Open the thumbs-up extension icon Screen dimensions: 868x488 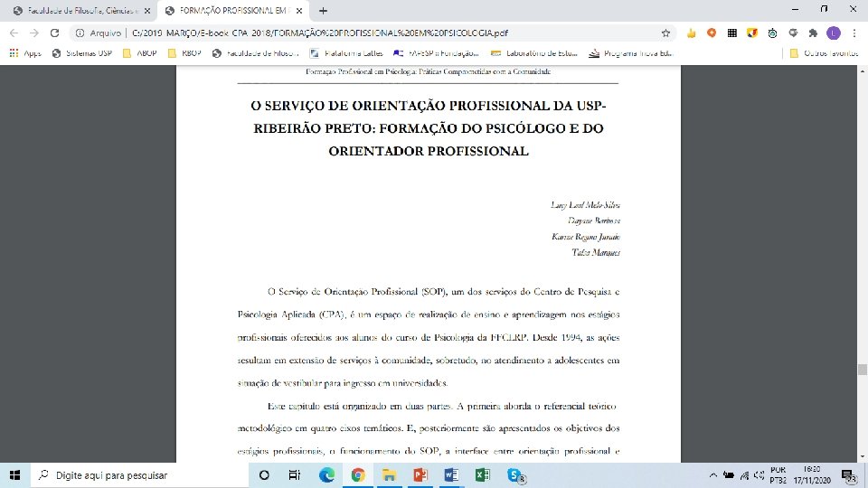tap(691, 33)
